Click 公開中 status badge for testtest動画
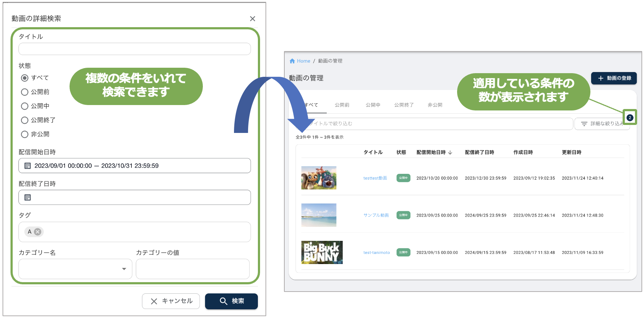 (403, 178)
